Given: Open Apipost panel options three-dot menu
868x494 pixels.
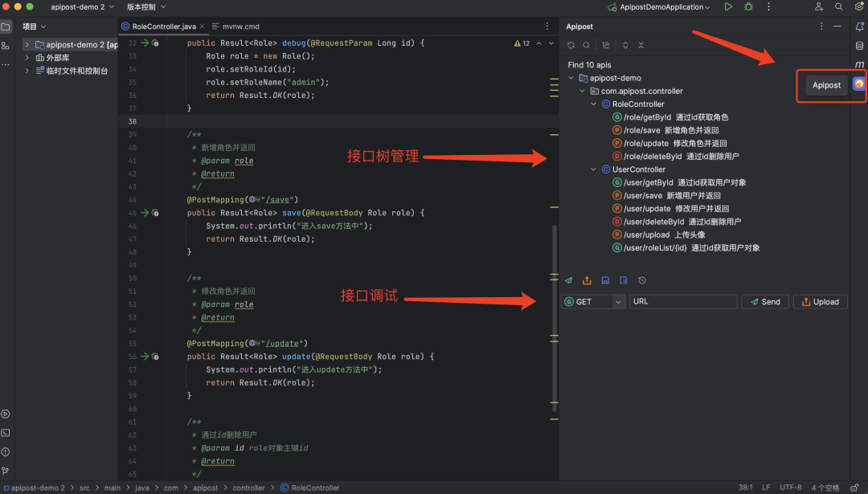Looking at the screenshot, I should 821,27.
